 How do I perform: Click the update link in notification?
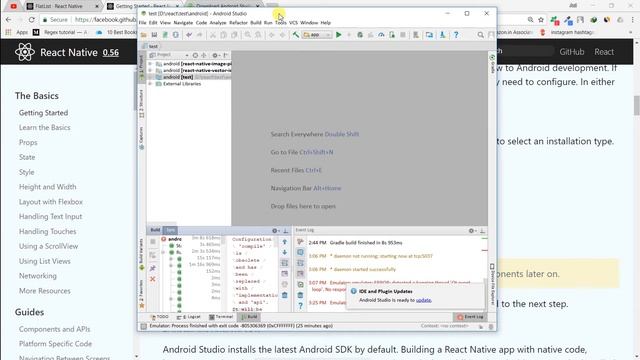click(x=423, y=300)
